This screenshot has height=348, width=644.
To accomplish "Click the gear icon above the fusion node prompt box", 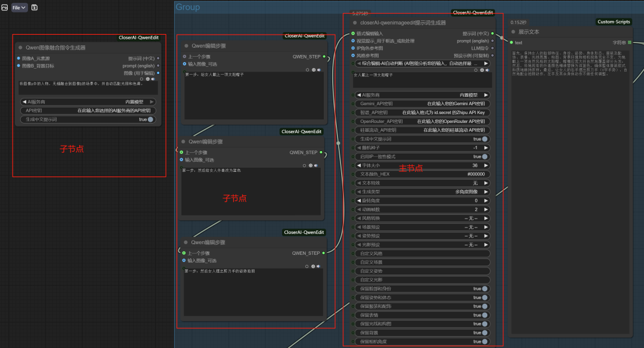I will click(148, 79).
